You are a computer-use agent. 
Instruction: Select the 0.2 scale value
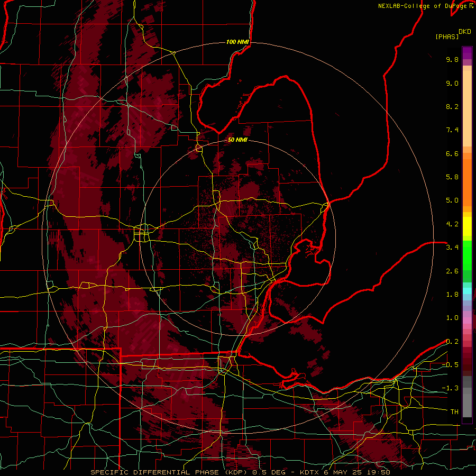pos(452,342)
